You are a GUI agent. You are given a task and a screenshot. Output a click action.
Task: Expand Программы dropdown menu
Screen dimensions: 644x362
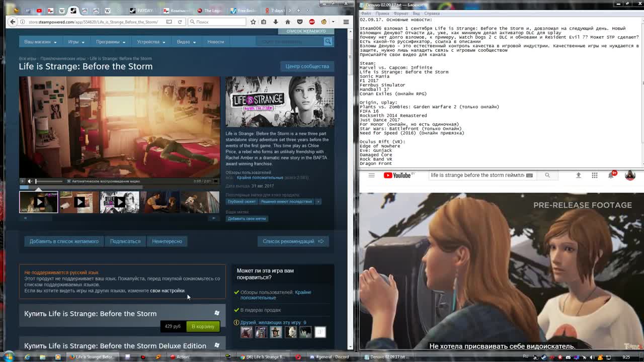coord(110,42)
